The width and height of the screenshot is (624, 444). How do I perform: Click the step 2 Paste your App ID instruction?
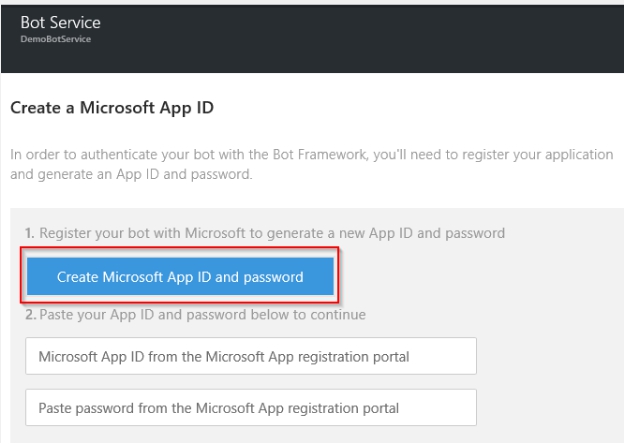(x=195, y=316)
